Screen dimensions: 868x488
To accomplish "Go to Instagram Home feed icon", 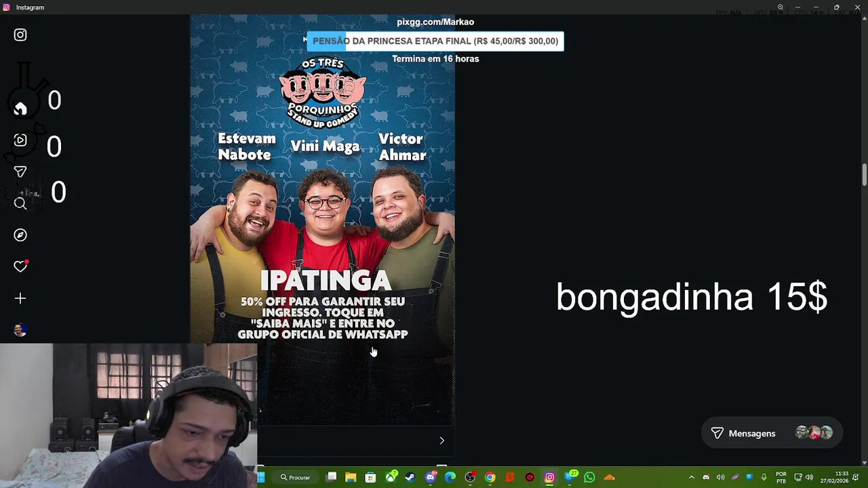I will pyautogui.click(x=20, y=109).
